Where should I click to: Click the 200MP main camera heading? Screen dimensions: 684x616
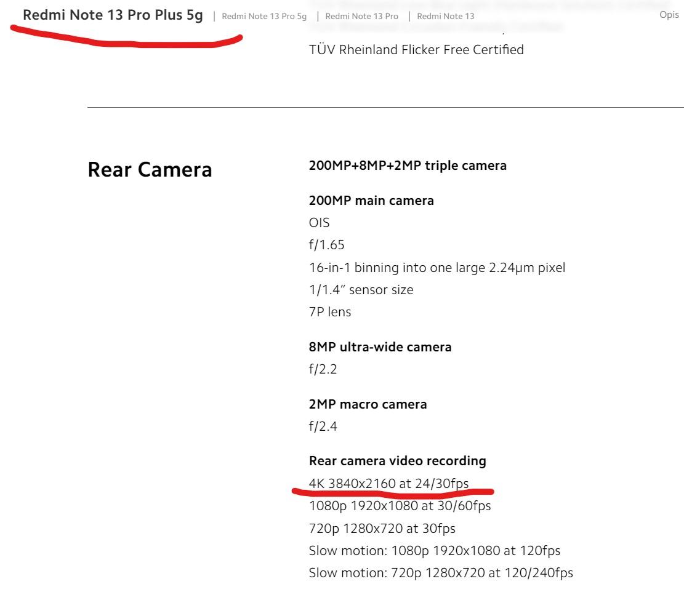(x=371, y=201)
